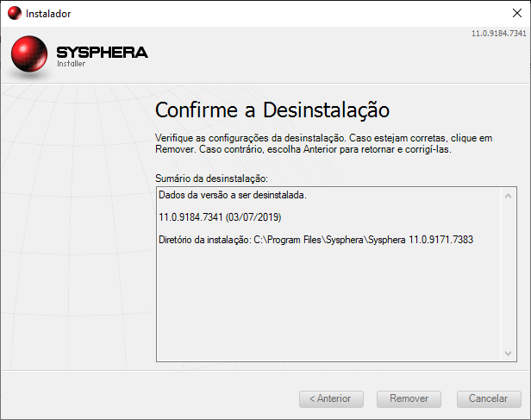
Task: Click 'Dados da versão a ser desinstalada.' line
Action: 233,195
